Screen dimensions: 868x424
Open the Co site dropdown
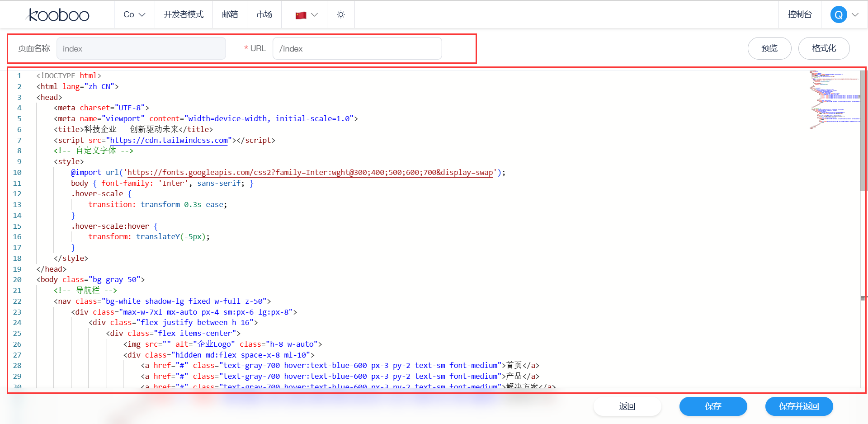click(x=134, y=14)
